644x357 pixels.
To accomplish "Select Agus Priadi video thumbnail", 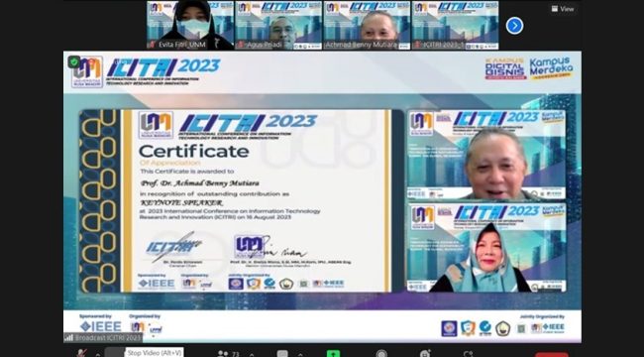I will [x=278, y=25].
